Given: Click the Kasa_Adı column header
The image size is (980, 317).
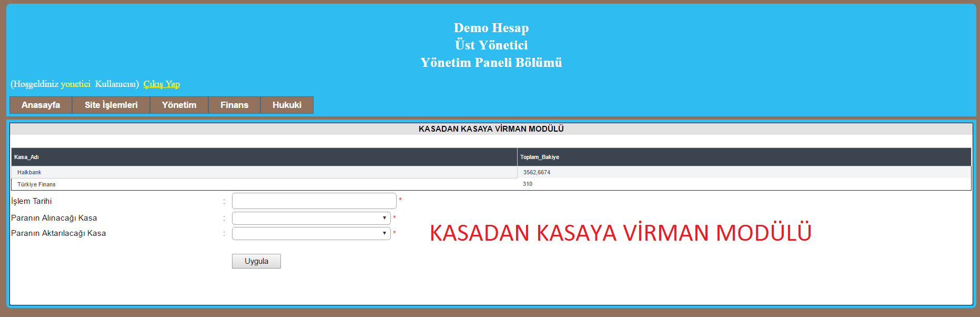Looking at the screenshot, I should 26,157.
